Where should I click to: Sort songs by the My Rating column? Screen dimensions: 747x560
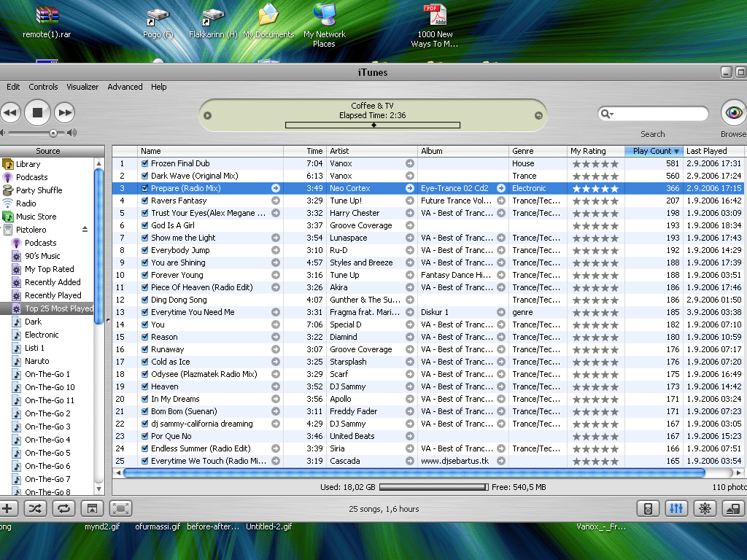tap(596, 151)
